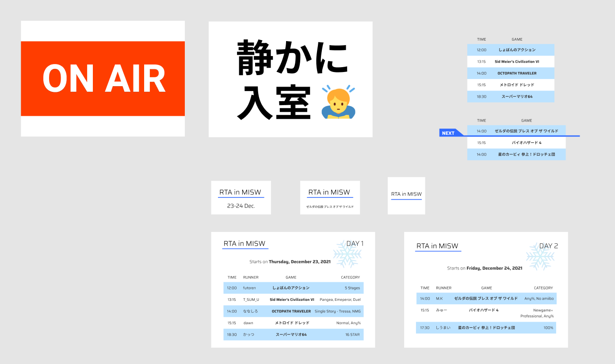Click バイオハザード 4 in the みゅー row
This screenshot has height=364, width=615.
tap(484, 310)
